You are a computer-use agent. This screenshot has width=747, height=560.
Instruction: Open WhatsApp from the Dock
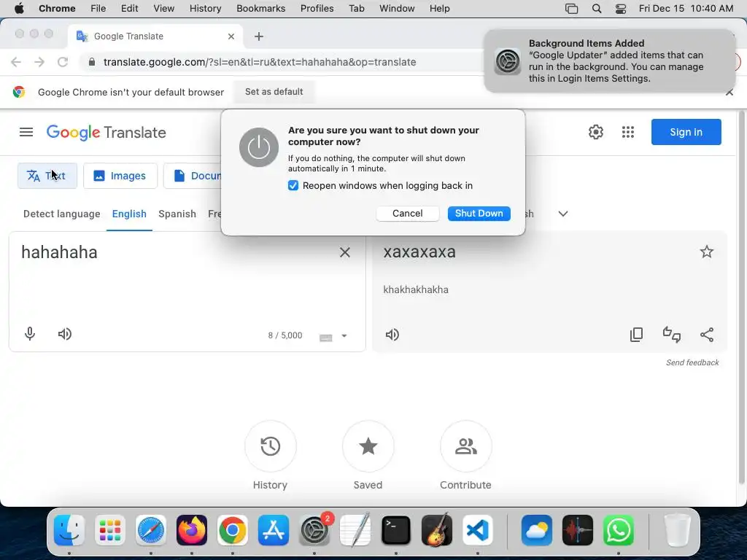pos(619,530)
